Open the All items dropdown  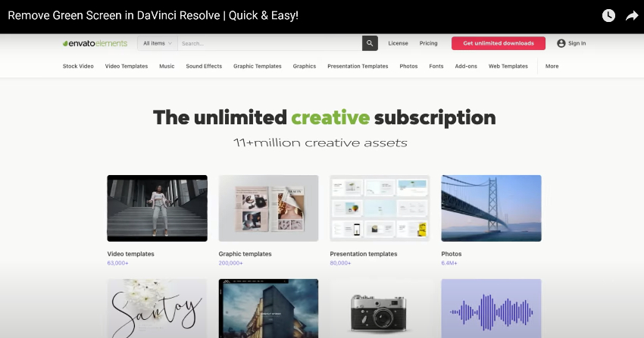158,43
